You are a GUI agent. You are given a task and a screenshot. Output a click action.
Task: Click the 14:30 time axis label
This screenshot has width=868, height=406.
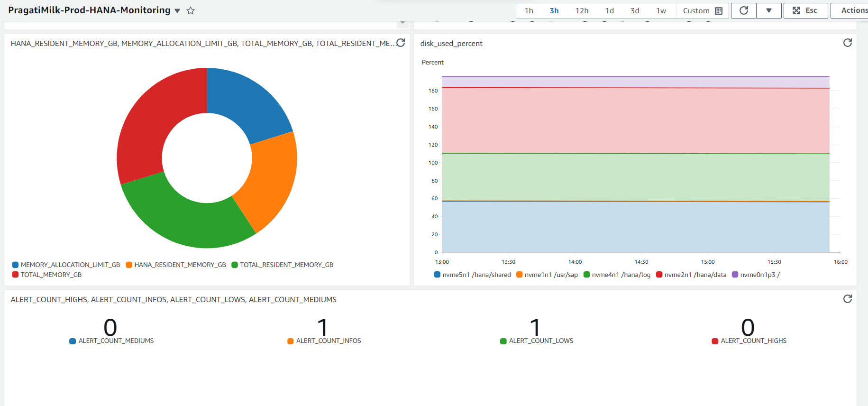click(641, 262)
